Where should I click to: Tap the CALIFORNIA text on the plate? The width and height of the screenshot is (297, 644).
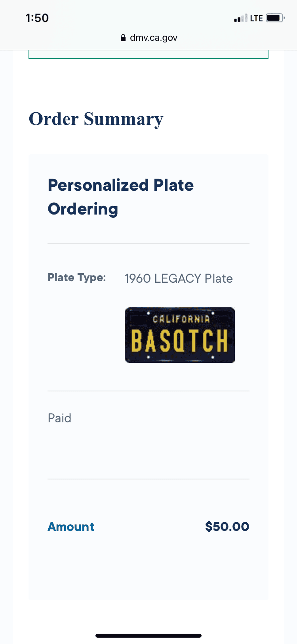tap(181, 319)
